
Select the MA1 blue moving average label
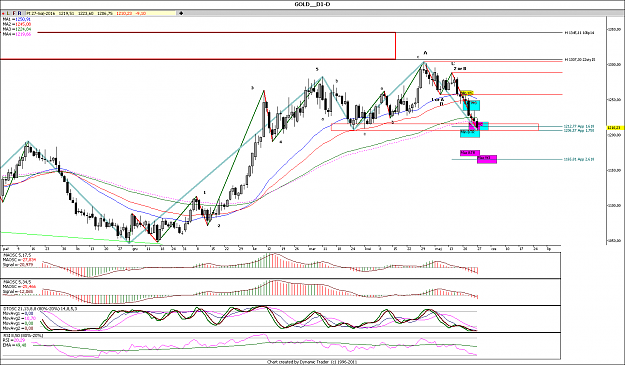pyautogui.click(x=16, y=19)
